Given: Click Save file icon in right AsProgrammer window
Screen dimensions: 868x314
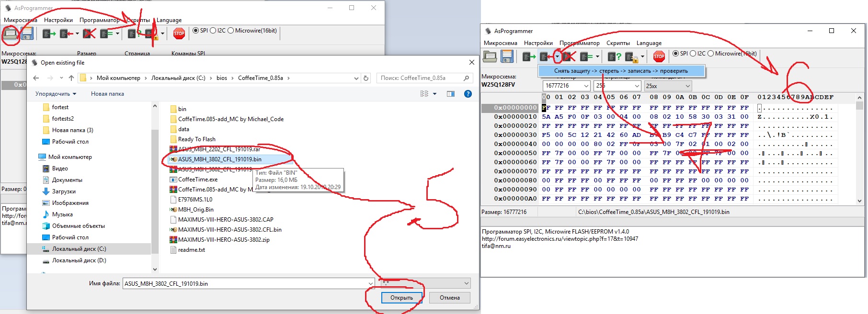Looking at the screenshot, I should coord(507,56).
